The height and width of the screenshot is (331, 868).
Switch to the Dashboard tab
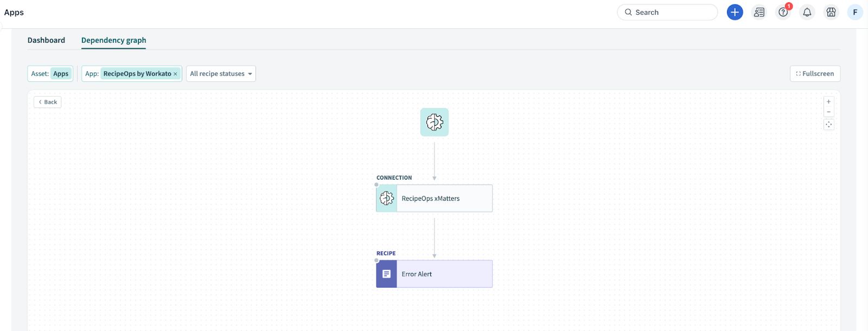tap(46, 40)
